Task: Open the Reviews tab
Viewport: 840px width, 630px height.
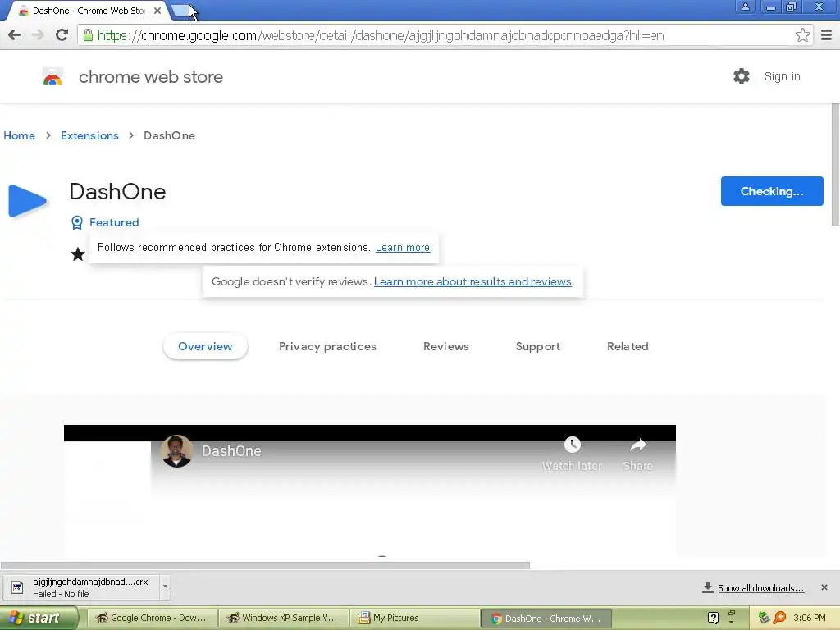Action: click(x=445, y=347)
